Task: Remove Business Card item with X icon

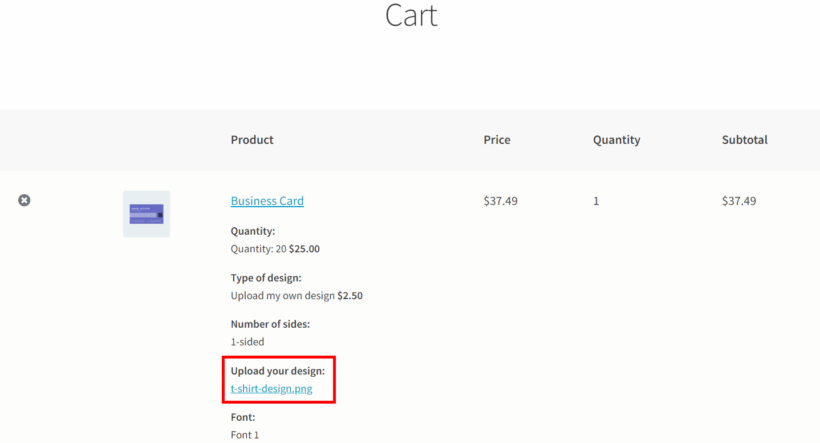Action: pyautogui.click(x=24, y=200)
